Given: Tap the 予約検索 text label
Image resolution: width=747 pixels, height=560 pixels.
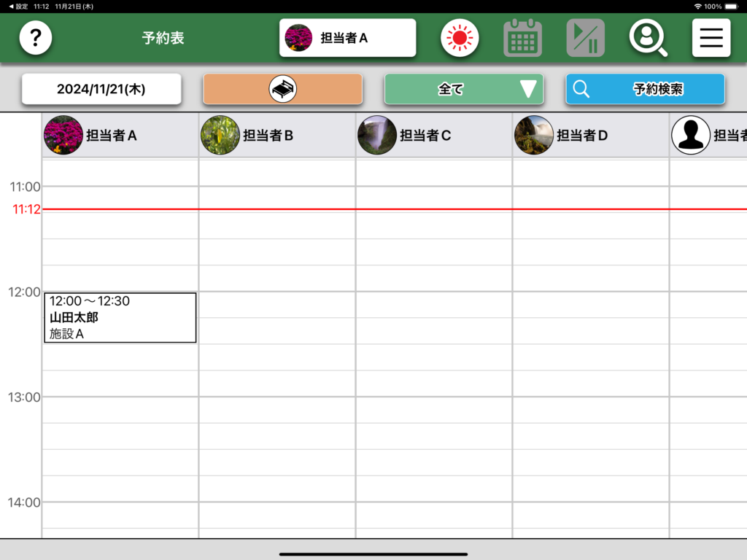Looking at the screenshot, I should point(657,89).
